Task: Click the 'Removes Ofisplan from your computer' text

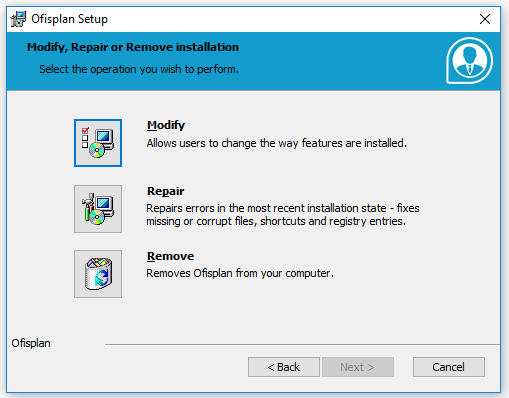Action: [x=240, y=273]
